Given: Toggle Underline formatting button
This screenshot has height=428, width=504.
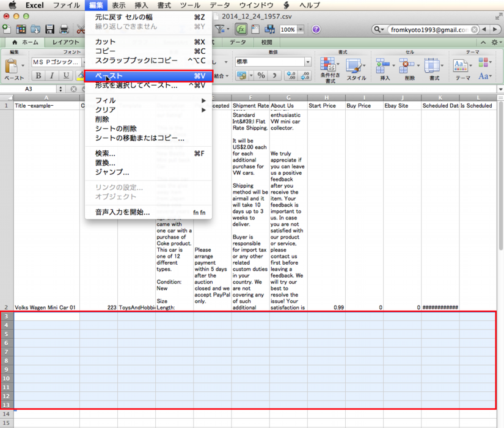Looking at the screenshot, I should [x=65, y=76].
